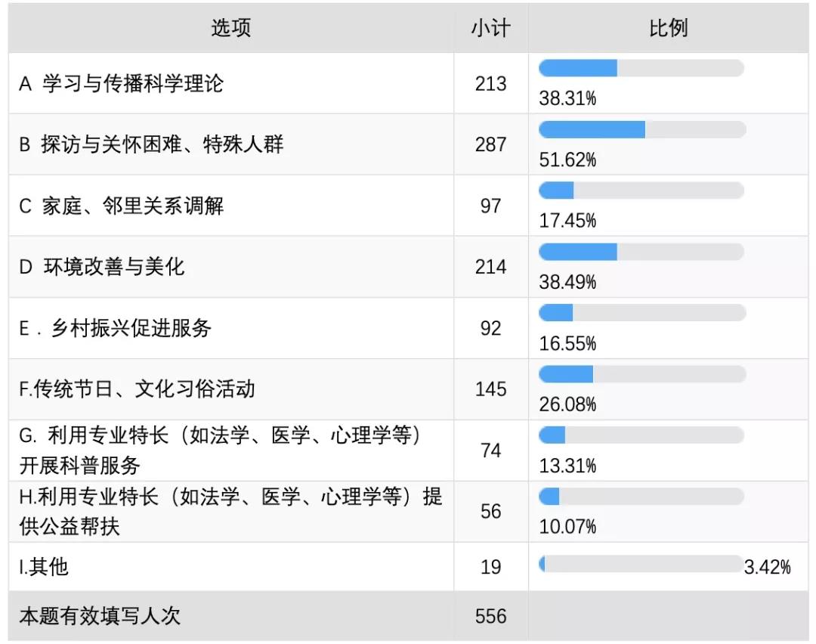
Task: Click the 比例 column header
Action: point(668,28)
